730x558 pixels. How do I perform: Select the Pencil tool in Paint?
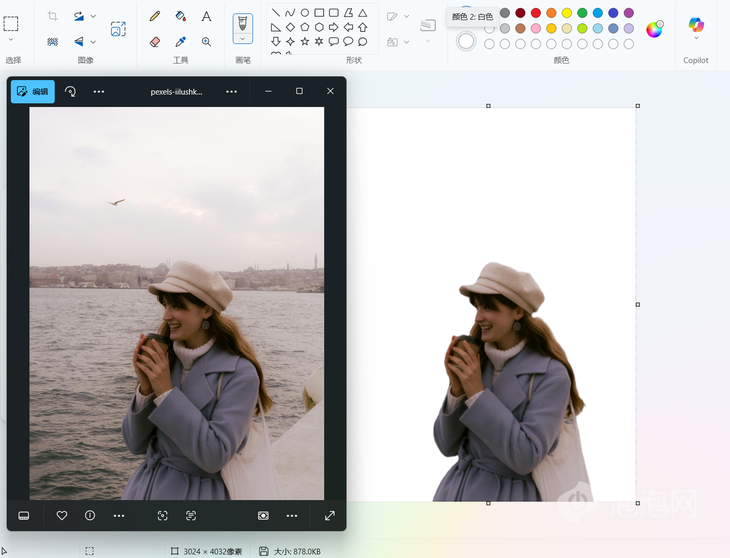point(154,16)
